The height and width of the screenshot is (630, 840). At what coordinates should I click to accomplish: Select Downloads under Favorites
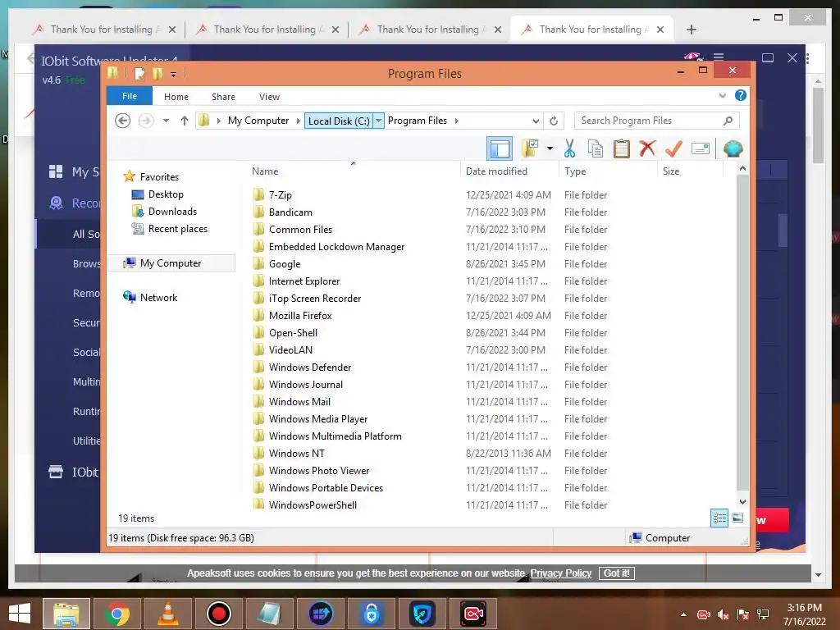click(x=172, y=212)
